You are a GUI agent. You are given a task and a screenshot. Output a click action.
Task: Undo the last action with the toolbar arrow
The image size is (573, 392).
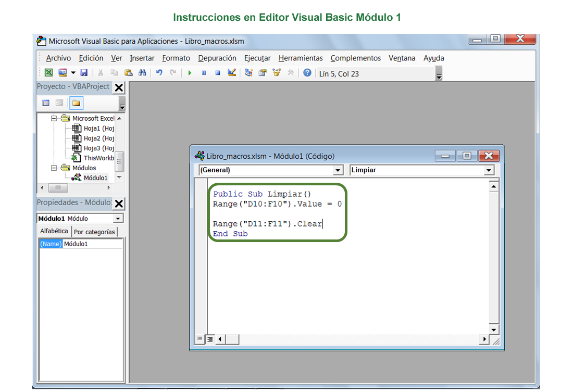tap(159, 73)
